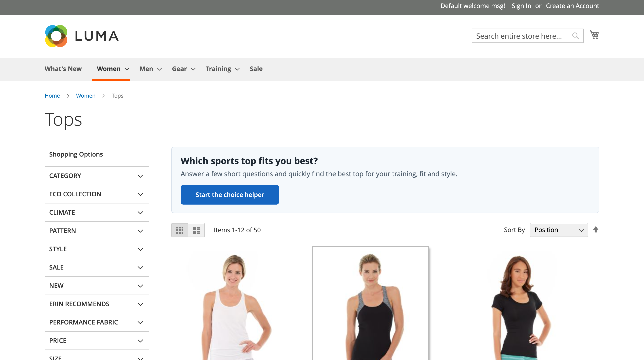644x360 pixels.
Task: Click Create an Account link
Action: [x=572, y=6]
